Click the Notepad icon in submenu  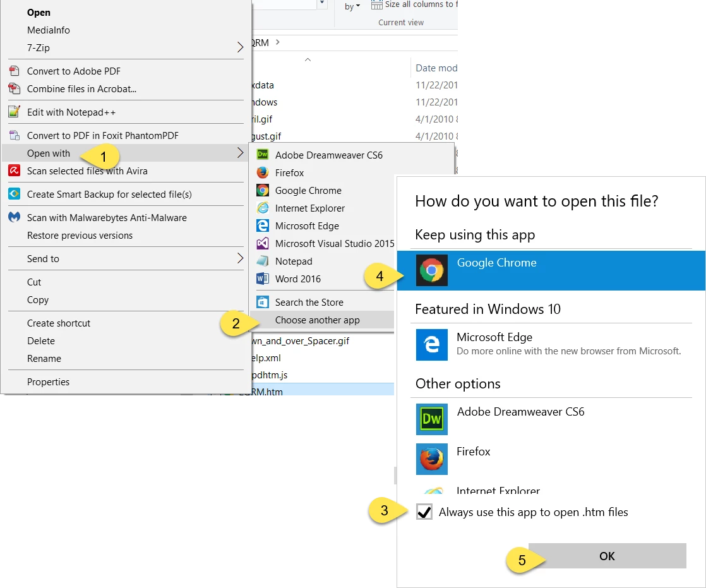263,261
